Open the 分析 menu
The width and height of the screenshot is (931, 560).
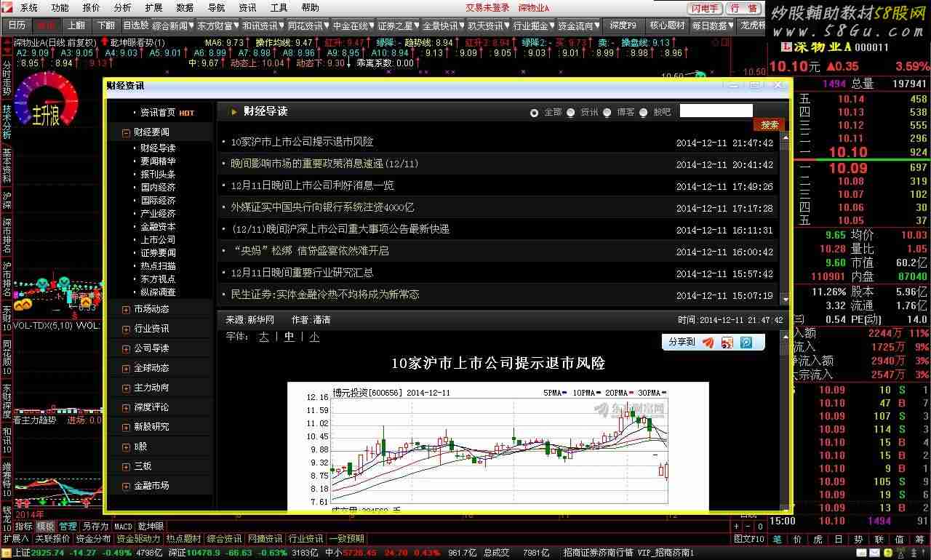point(123,8)
